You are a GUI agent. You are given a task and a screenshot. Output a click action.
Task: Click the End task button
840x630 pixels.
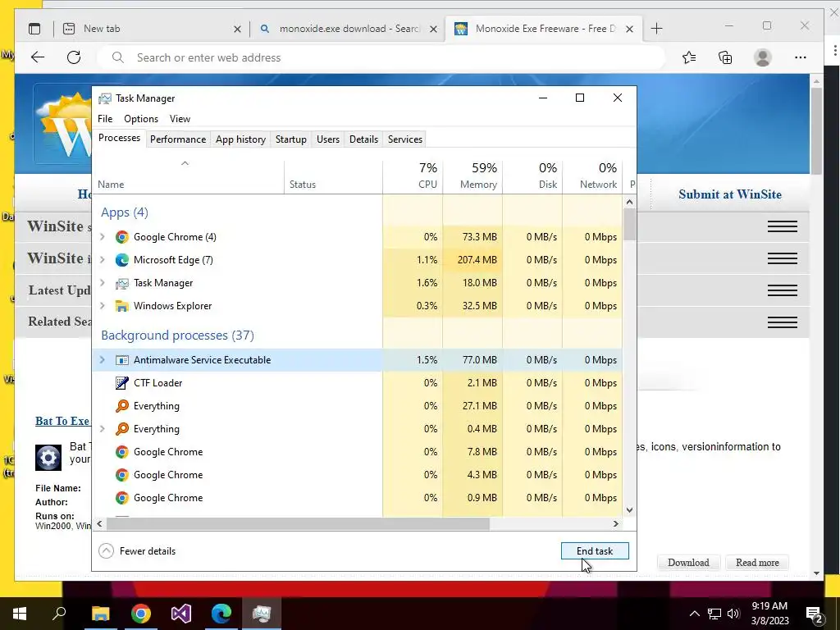595,550
